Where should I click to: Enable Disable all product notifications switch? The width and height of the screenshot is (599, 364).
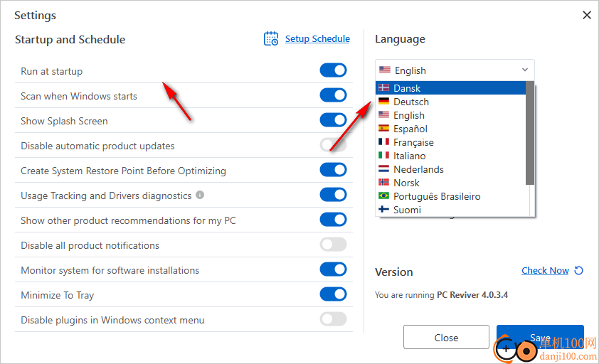point(333,245)
